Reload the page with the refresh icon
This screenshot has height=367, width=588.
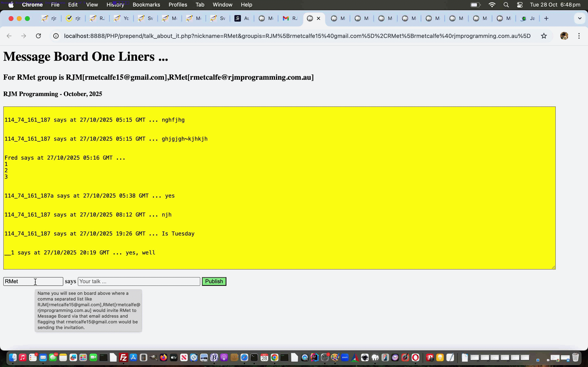click(38, 36)
